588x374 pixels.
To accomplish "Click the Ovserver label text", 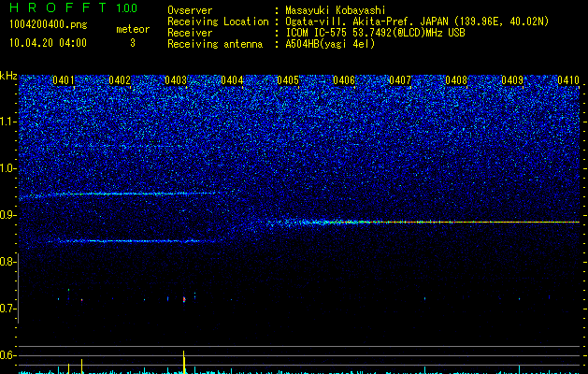I will pos(190,10).
